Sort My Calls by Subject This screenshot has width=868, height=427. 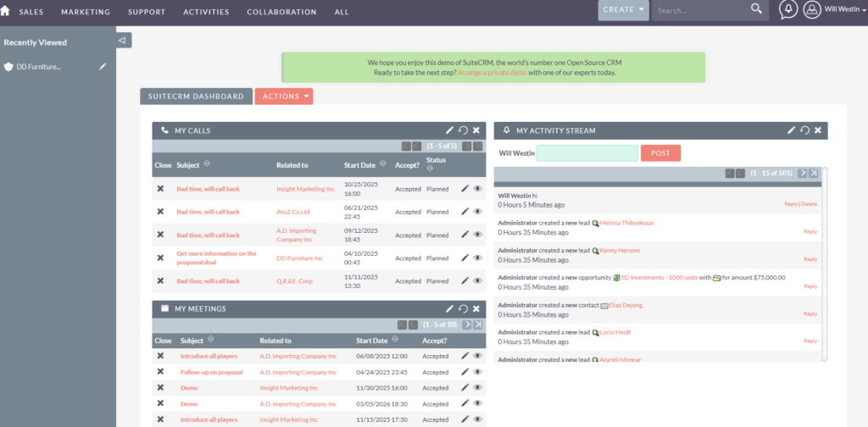pos(207,164)
